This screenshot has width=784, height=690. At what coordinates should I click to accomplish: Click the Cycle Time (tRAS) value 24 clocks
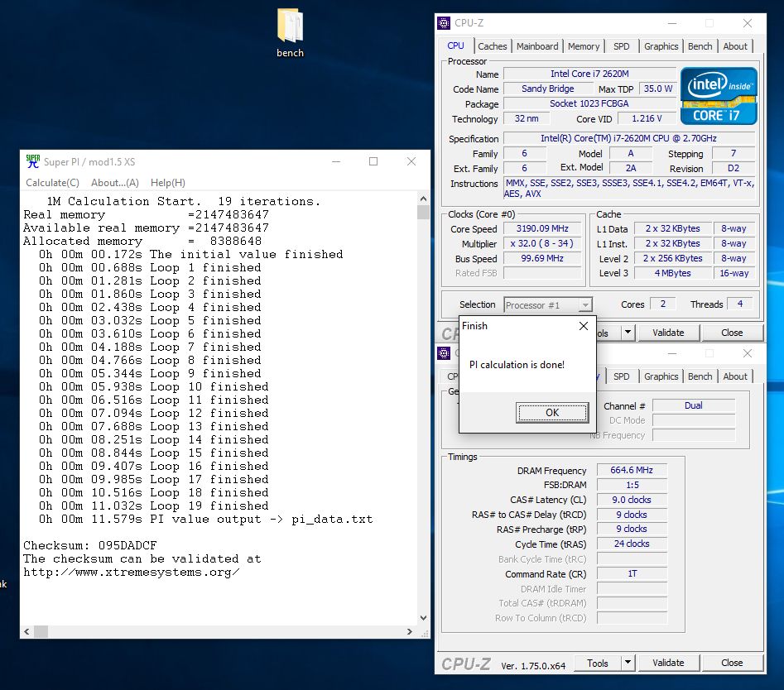pos(632,544)
